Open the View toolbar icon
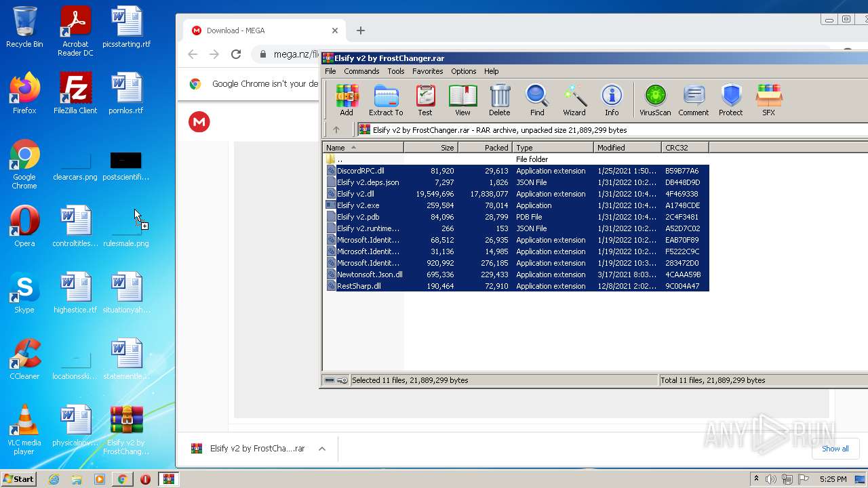 click(462, 100)
